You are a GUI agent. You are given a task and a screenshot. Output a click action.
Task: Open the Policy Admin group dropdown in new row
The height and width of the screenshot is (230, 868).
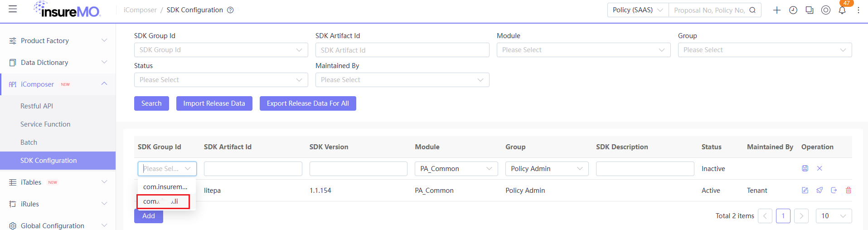(547, 169)
